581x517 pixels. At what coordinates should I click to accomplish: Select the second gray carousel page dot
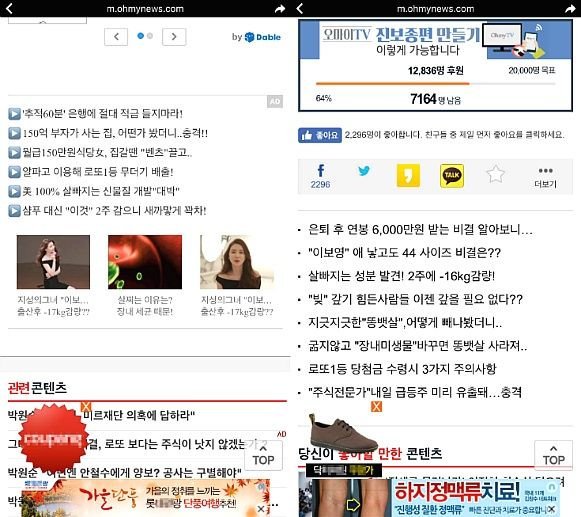[150, 36]
